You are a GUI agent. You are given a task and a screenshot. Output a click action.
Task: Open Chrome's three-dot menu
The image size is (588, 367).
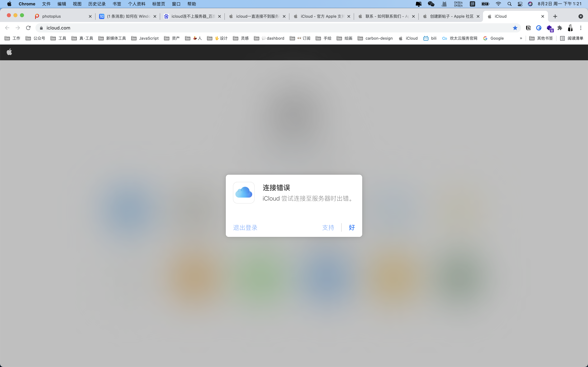(581, 28)
